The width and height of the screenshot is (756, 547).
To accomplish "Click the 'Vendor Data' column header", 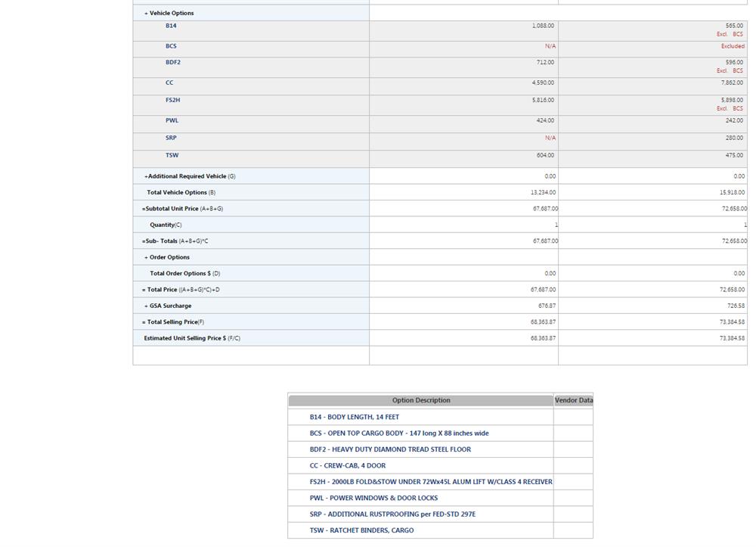I will [x=573, y=400].
